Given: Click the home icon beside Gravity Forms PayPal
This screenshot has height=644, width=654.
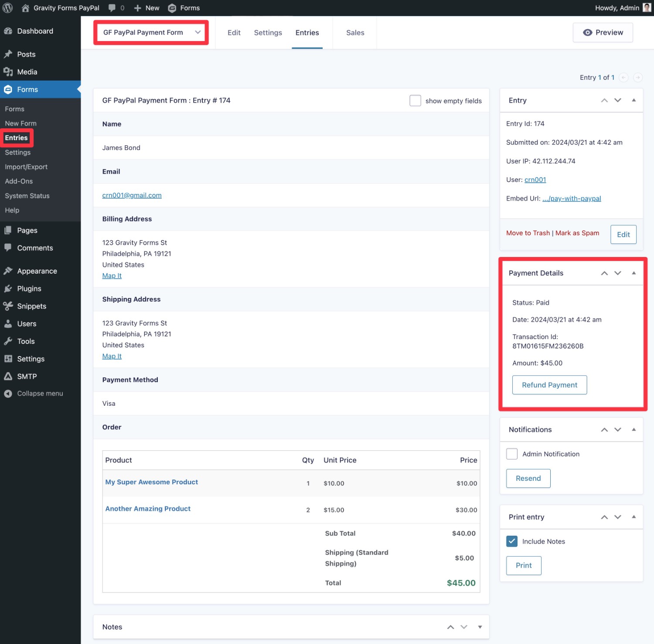Looking at the screenshot, I should pos(25,8).
